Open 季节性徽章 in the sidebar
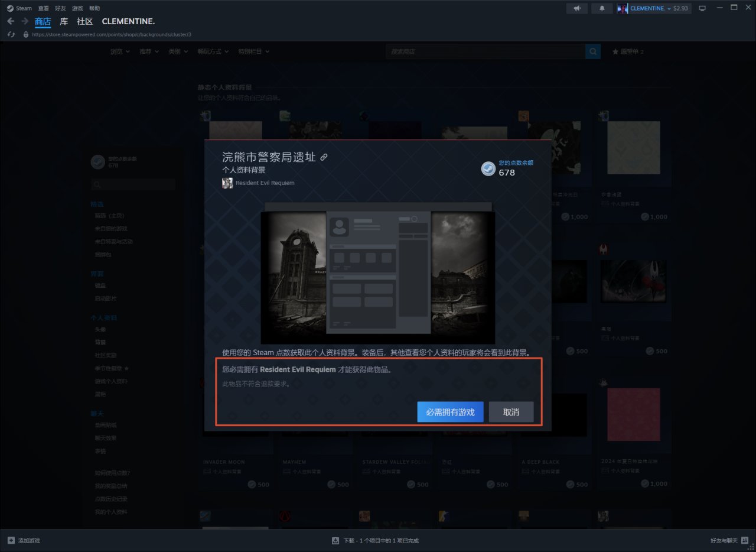756x552 pixels. [112, 368]
